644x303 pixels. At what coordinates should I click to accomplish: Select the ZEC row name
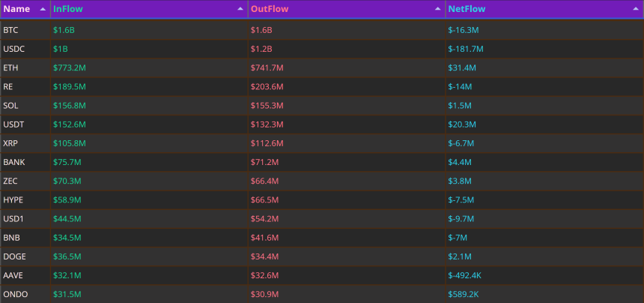coord(10,181)
